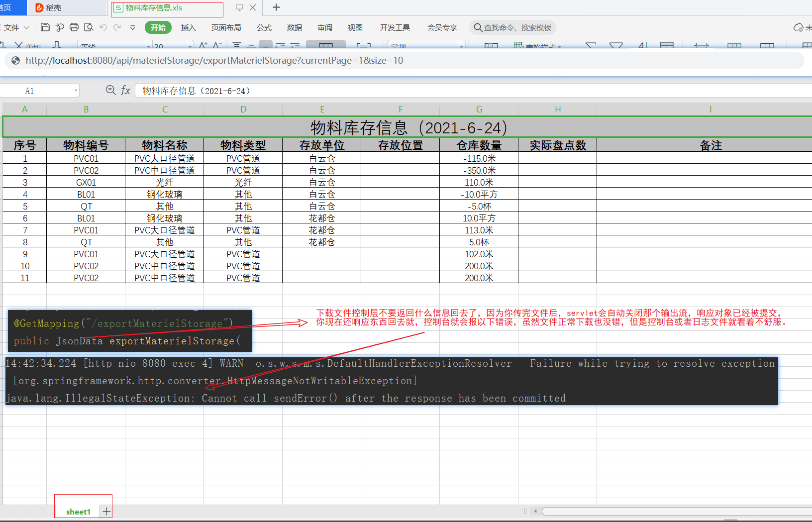The image size is (812, 522).
Task: Click the 实际盘点数 header cell
Action: coord(558,145)
